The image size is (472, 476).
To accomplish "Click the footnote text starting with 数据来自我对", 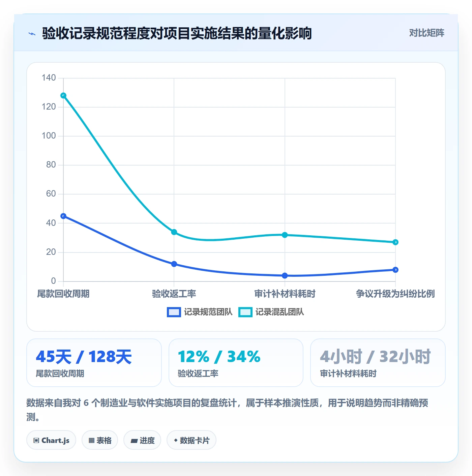I will (227, 410).
